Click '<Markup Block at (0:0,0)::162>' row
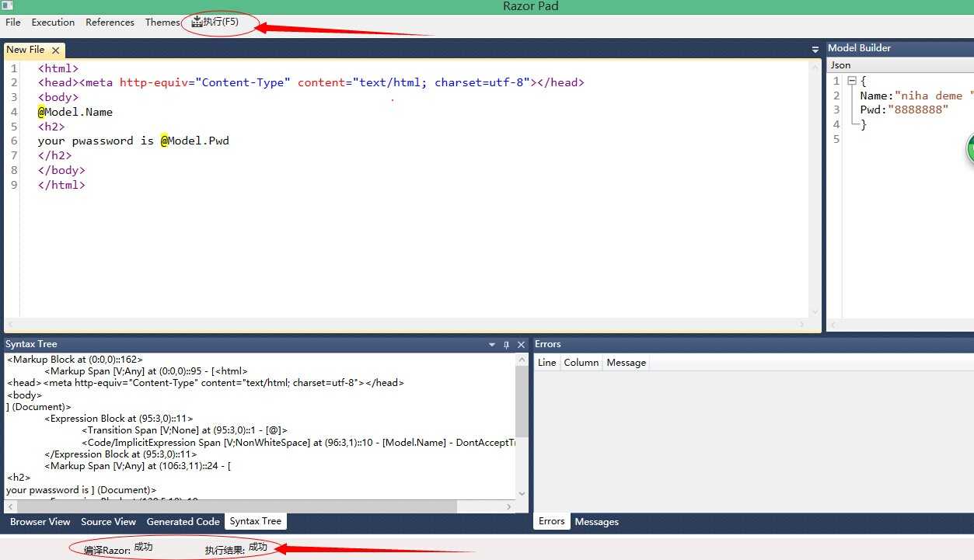 tap(75, 360)
